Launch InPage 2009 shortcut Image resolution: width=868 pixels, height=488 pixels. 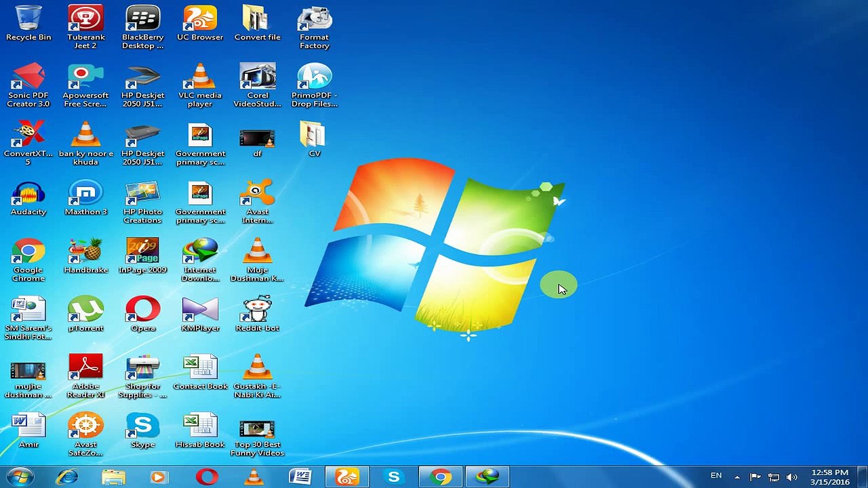point(142,256)
